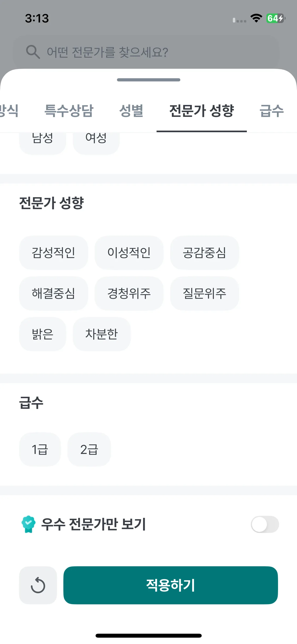Grab the bottom sheet drag handle
Screen dimensions: 297x644
pos(149,80)
